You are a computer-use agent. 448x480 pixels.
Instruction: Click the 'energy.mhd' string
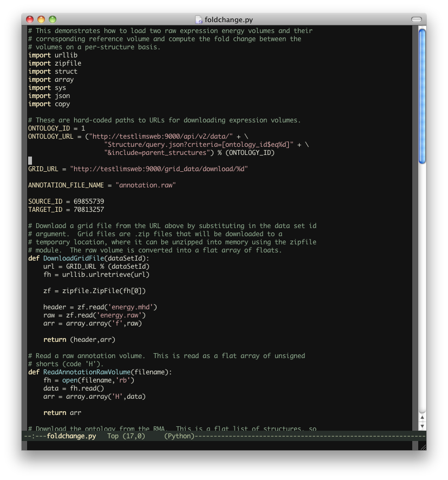[x=133, y=307]
